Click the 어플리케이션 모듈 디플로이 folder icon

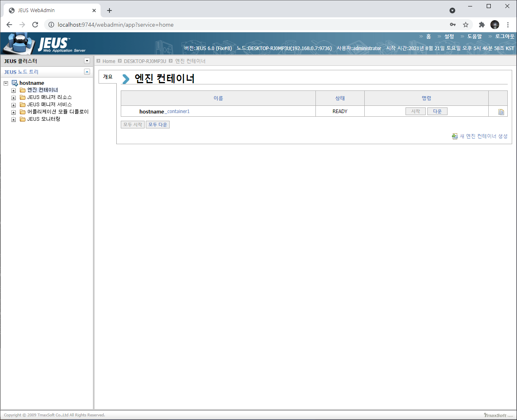coord(23,112)
